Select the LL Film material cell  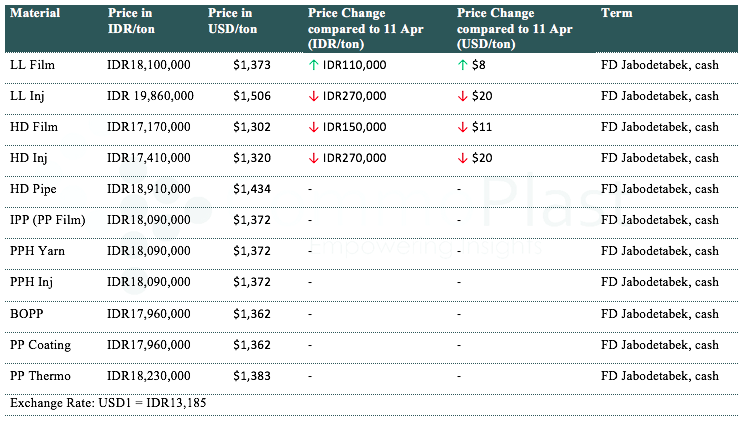[31, 64]
